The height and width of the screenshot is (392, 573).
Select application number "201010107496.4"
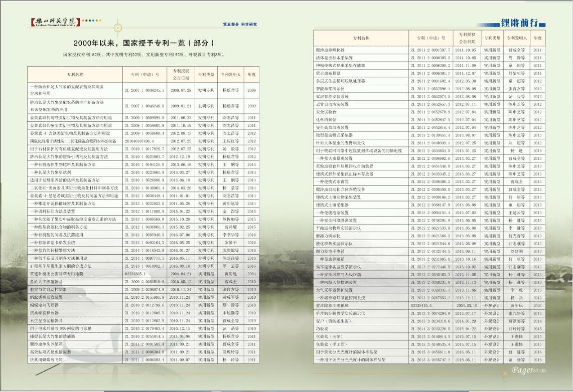[139, 141]
